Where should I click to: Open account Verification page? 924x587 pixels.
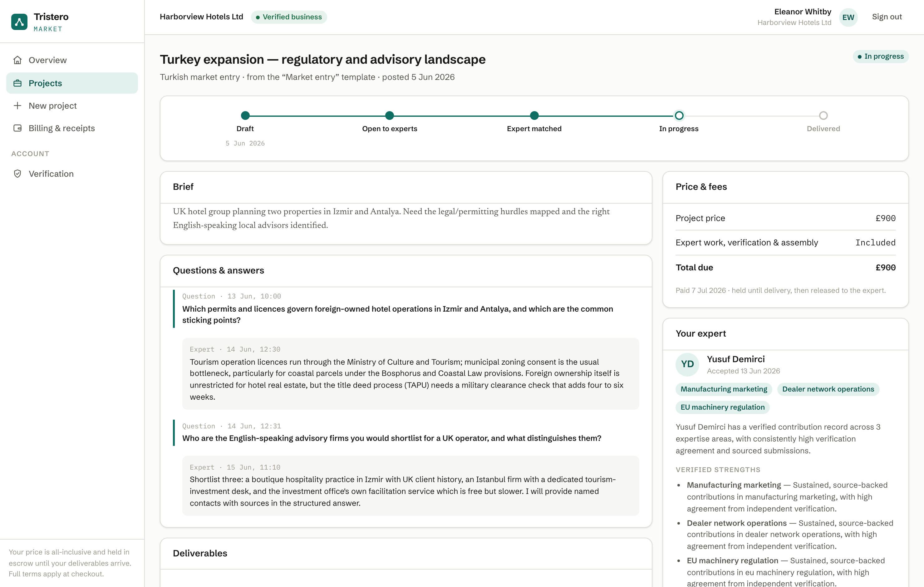[72, 174]
